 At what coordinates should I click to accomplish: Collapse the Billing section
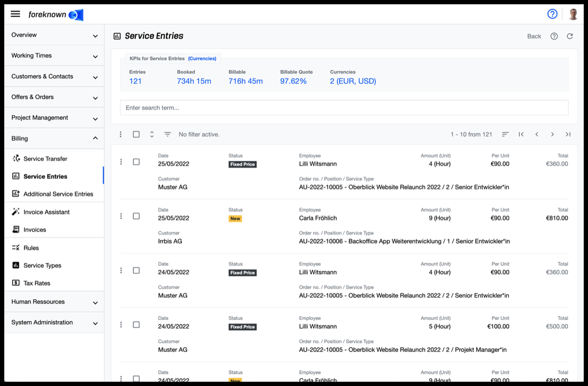click(x=54, y=138)
